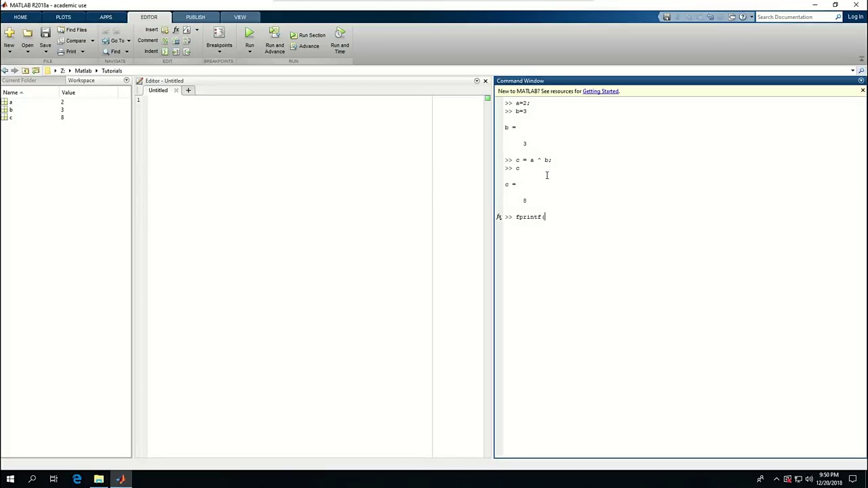Click the Tutorials folder in the path bar

[x=112, y=70]
